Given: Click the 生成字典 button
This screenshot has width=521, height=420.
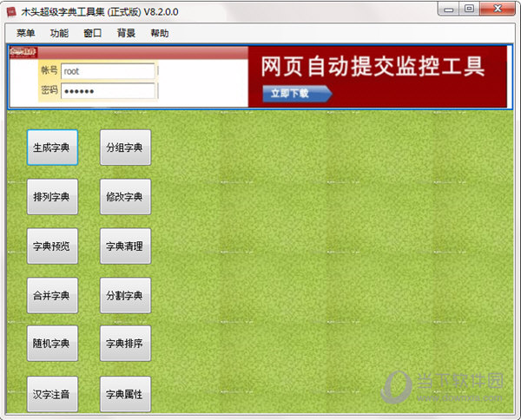Looking at the screenshot, I should point(52,148).
